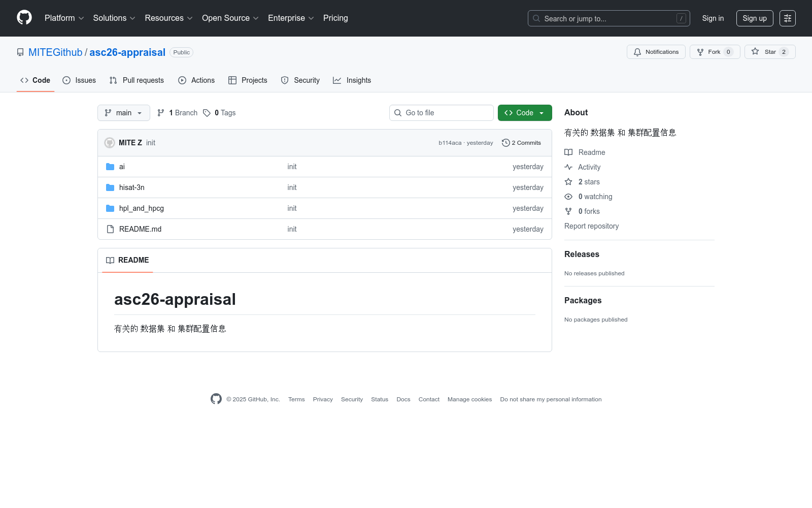Image resolution: width=812 pixels, height=508 pixels.
Task: Open the Packages heading link
Action: [583, 300]
